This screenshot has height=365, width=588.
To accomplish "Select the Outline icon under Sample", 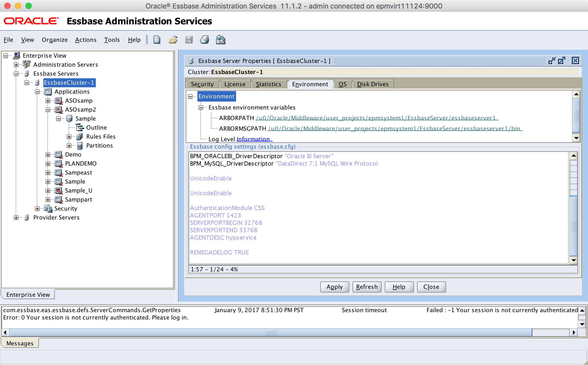I will 80,127.
